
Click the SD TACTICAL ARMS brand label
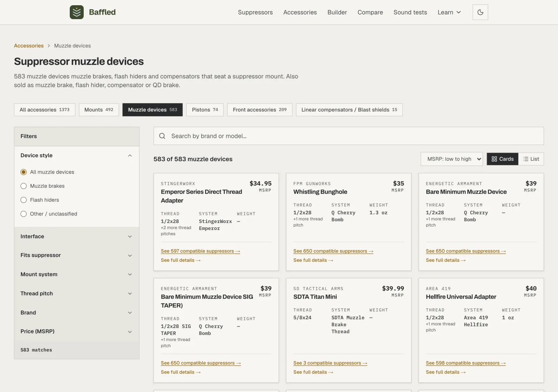click(x=318, y=289)
